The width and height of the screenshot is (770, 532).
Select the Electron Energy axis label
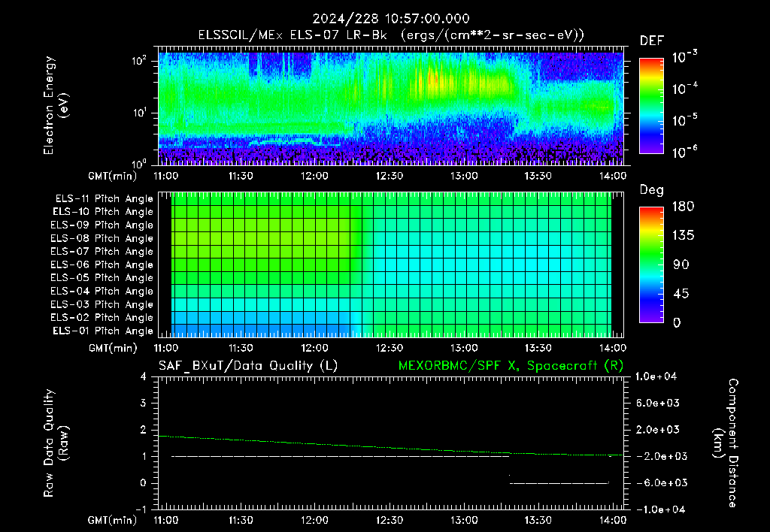[x=56, y=105]
